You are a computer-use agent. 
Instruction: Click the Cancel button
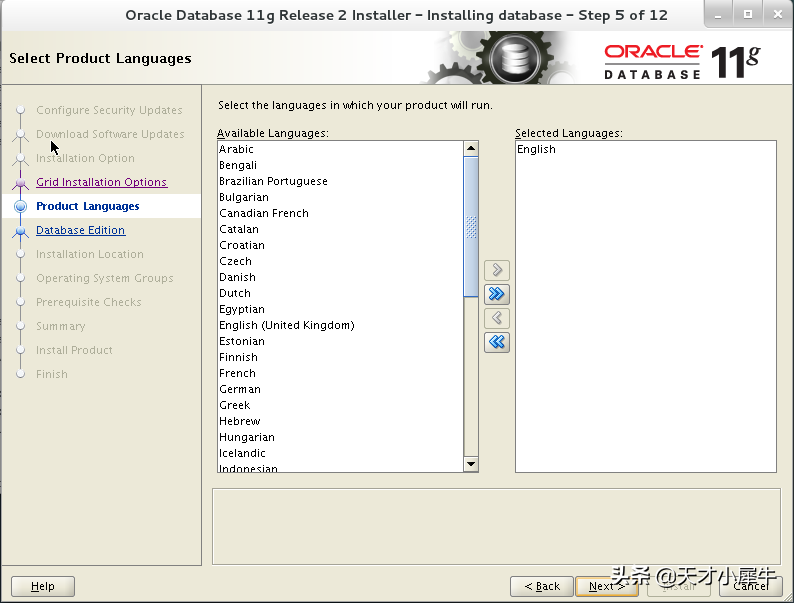(x=750, y=586)
